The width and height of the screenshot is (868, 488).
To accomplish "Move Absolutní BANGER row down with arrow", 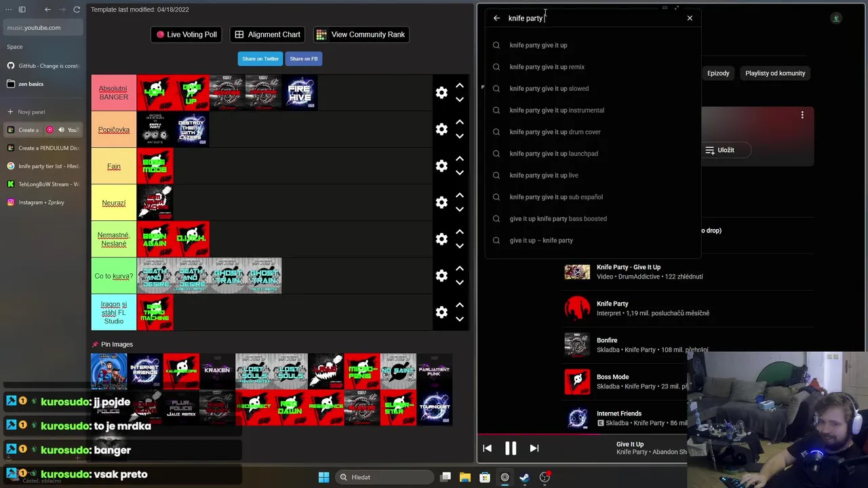I will coord(460,100).
